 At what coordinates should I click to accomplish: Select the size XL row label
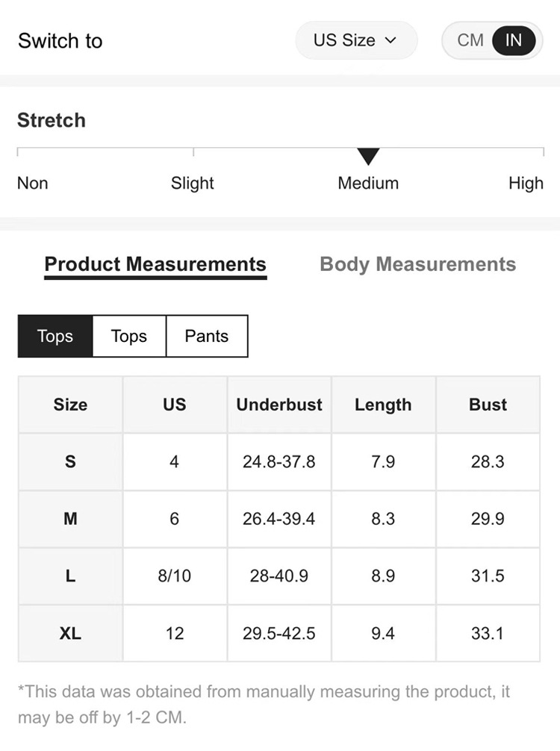(x=70, y=633)
